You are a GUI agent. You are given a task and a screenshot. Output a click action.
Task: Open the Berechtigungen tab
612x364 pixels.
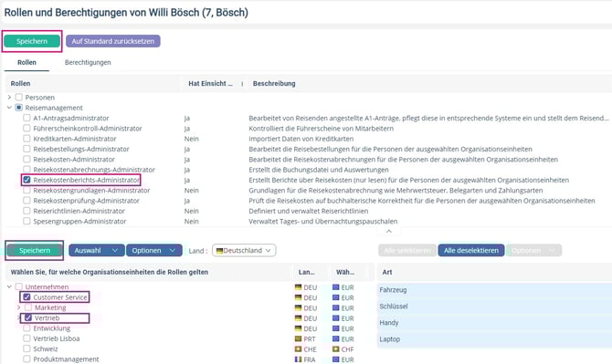click(88, 62)
